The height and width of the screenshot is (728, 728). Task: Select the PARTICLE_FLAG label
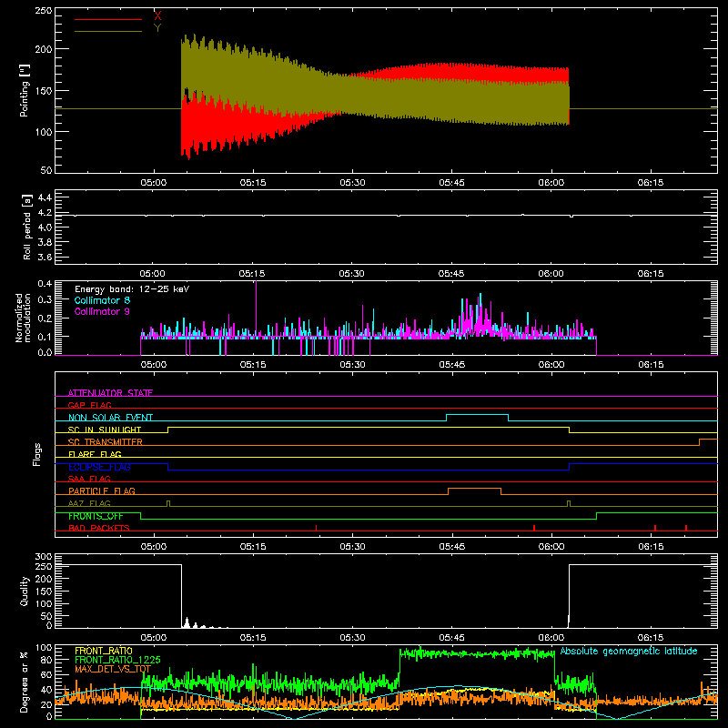pyautogui.click(x=102, y=490)
